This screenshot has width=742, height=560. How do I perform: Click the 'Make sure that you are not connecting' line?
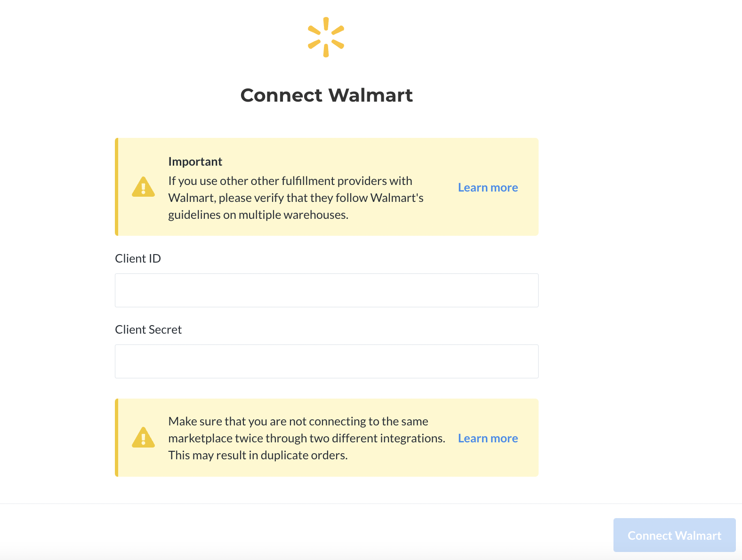[298, 421]
